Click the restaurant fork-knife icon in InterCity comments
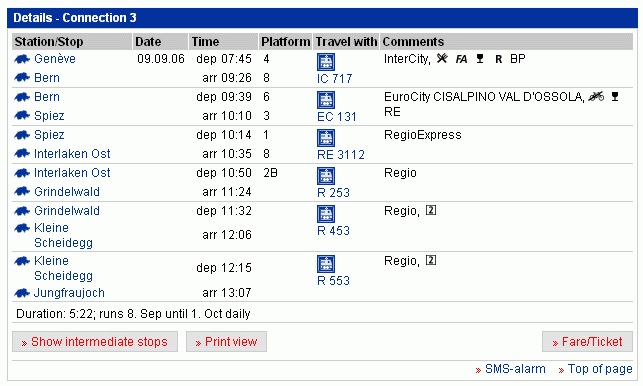This screenshot has height=386, width=643. 442,59
